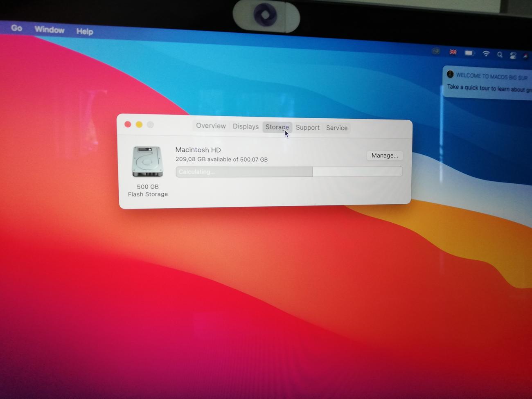Switch to the Displays tab

tap(246, 126)
